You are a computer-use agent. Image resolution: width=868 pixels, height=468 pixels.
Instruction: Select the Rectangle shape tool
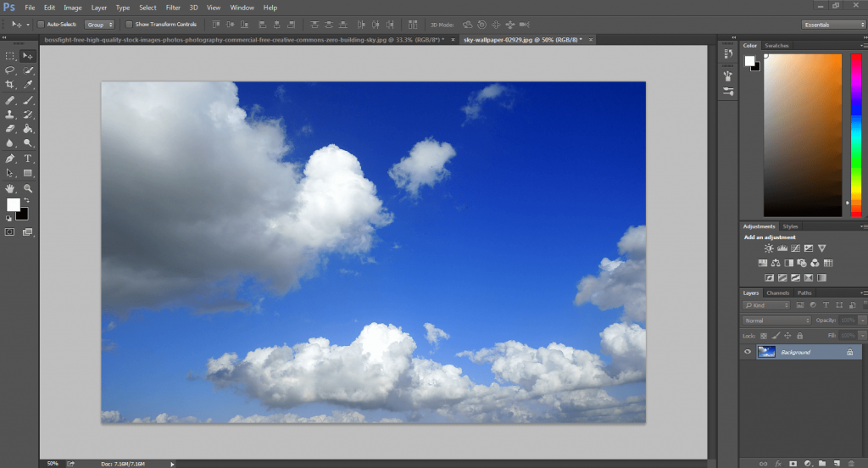tap(28, 173)
